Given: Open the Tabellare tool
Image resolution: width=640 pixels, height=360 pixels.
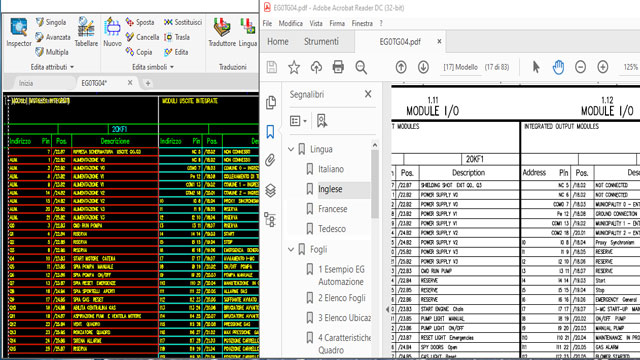Looking at the screenshot, I should pyautogui.click(x=86, y=32).
